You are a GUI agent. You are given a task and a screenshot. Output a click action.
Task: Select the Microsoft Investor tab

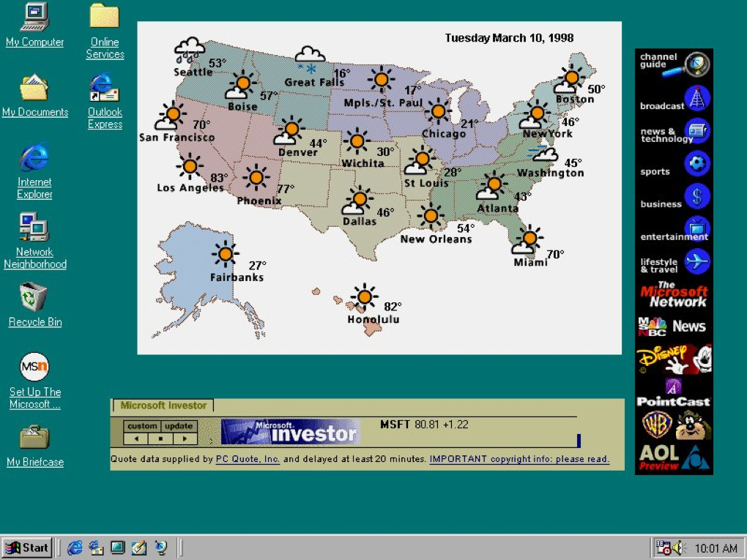tap(161, 405)
